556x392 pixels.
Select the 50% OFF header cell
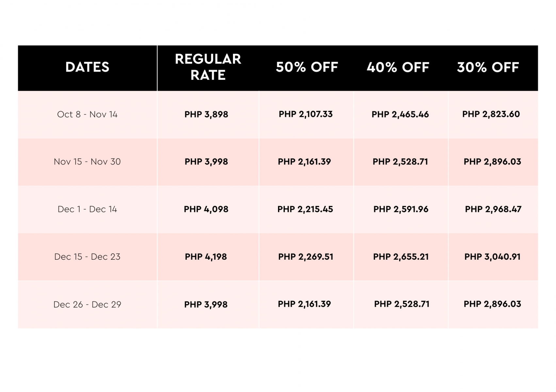click(307, 67)
